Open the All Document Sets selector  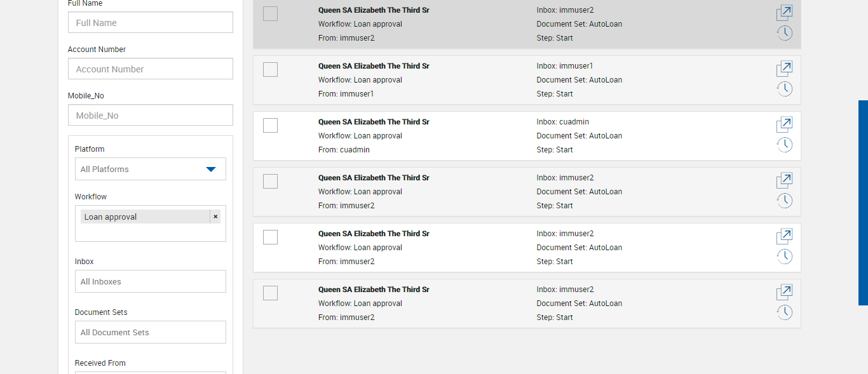click(x=150, y=332)
